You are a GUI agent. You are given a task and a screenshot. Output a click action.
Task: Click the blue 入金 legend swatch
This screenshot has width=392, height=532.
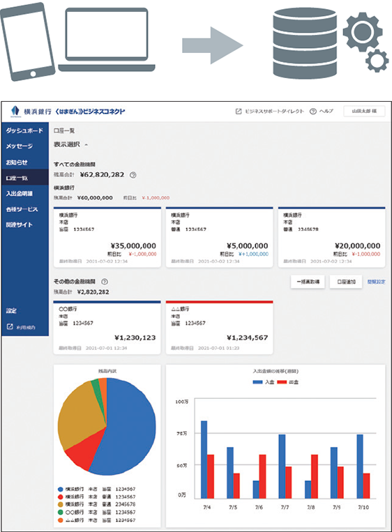[257, 382]
